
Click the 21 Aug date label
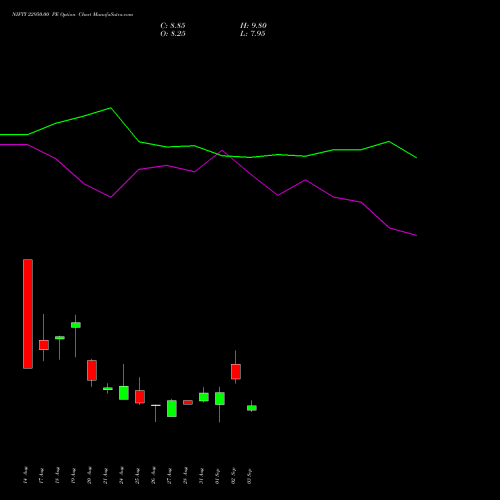point(105,475)
